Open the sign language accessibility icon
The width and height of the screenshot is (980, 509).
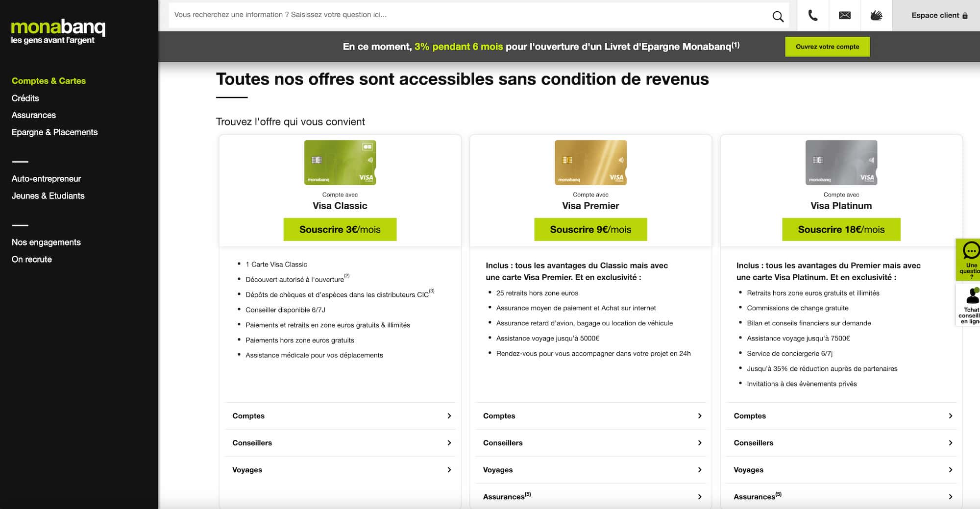click(876, 16)
